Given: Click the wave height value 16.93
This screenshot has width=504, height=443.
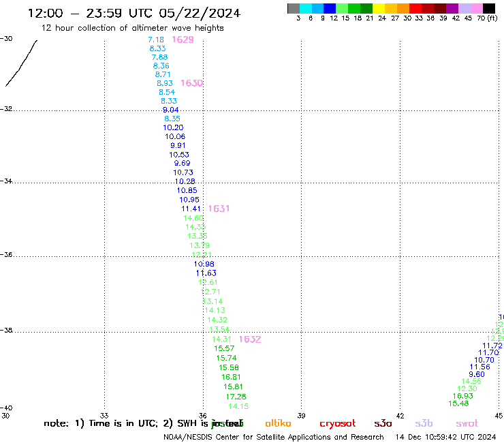Looking at the screenshot, I should click(463, 396).
